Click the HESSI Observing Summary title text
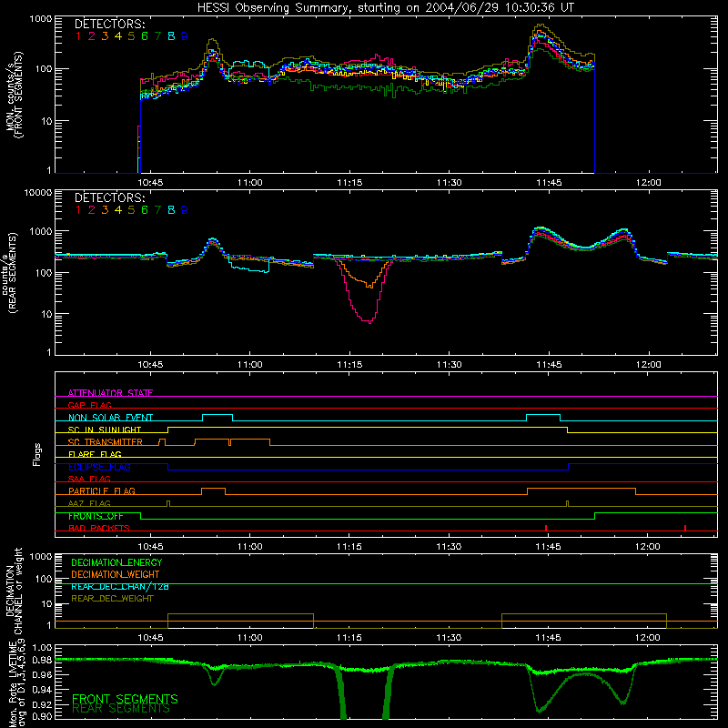The height and width of the screenshot is (728, 728). (x=385, y=8)
